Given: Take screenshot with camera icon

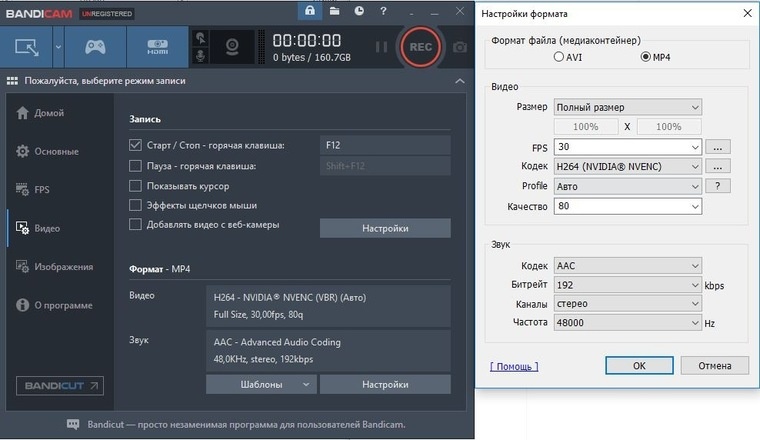Looking at the screenshot, I should [x=460, y=47].
